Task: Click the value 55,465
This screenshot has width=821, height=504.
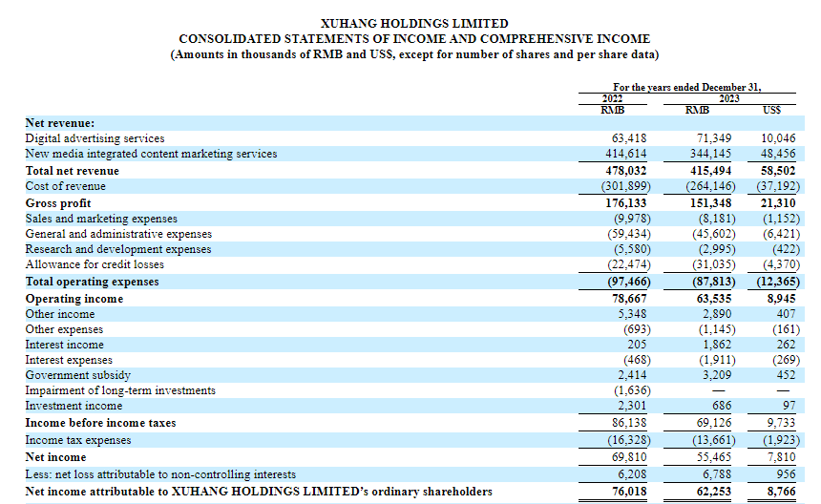Action: 714,457
